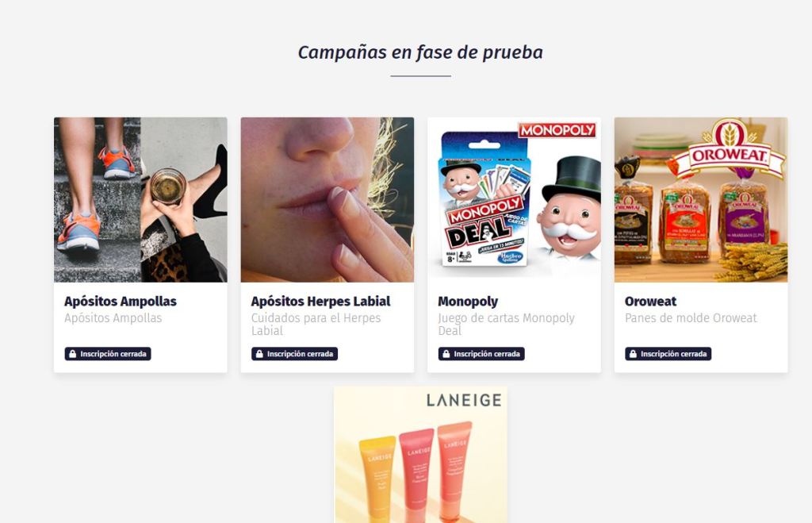Image resolution: width=812 pixels, height=523 pixels.
Task: Click the Oroweat card title
Action: (x=650, y=301)
